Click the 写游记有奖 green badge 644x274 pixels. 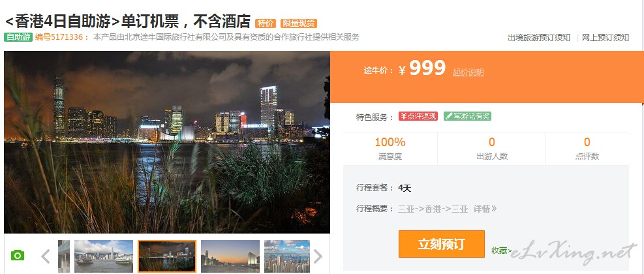point(467,116)
